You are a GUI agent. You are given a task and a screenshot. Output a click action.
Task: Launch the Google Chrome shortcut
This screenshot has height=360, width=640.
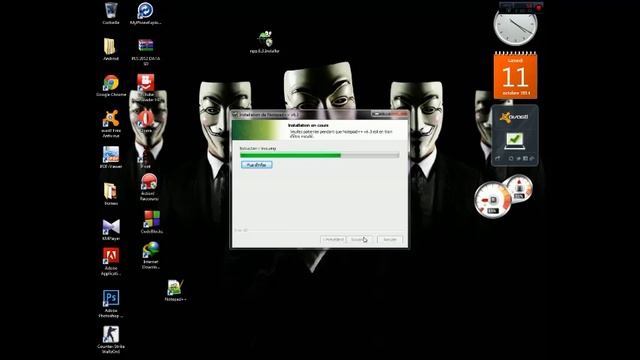coord(111,85)
